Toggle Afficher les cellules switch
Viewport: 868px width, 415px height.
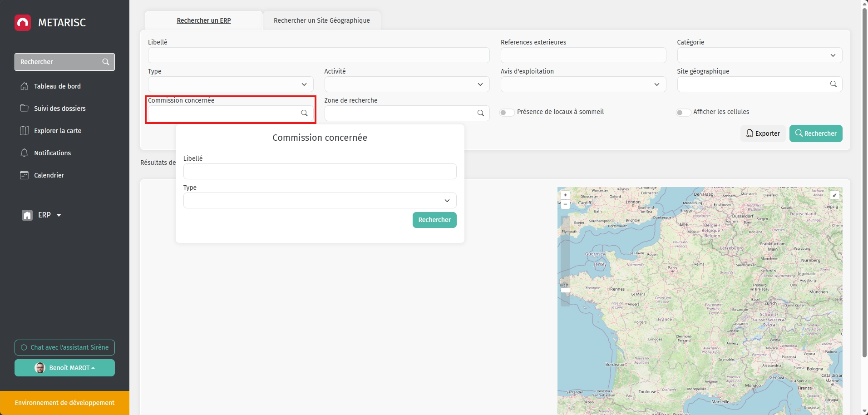(x=683, y=113)
